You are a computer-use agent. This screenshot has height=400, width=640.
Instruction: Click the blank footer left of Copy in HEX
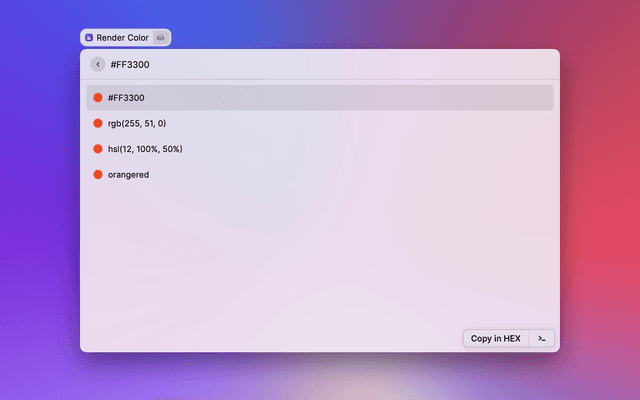pyautogui.click(x=270, y=338)
